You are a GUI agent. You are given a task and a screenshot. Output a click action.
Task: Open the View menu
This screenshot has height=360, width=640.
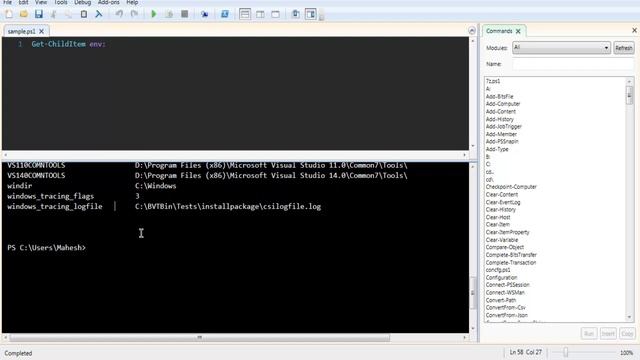41,2
